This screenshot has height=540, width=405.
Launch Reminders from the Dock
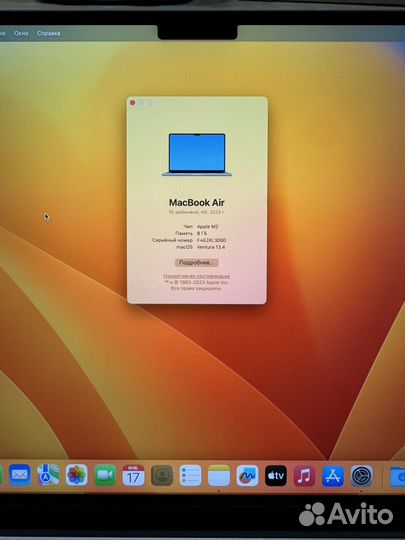click(190, 475)
